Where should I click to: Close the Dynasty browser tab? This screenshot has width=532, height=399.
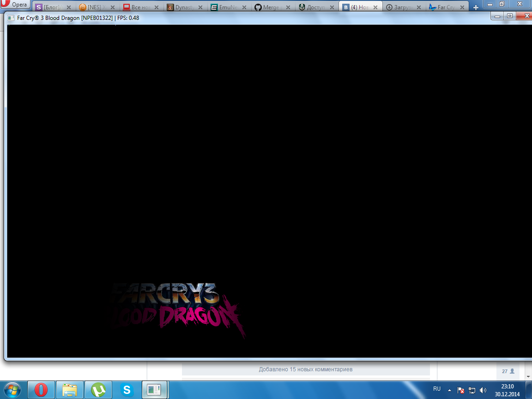(199, 7)
